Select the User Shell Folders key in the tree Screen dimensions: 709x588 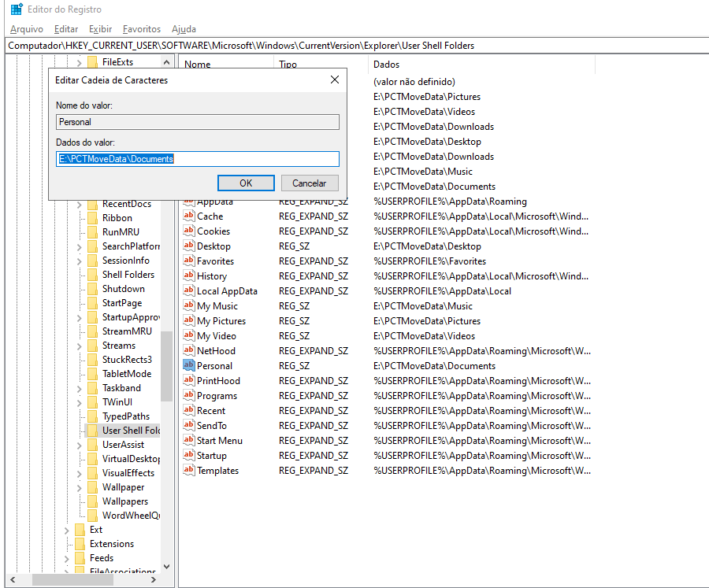[x=130, y=431]
